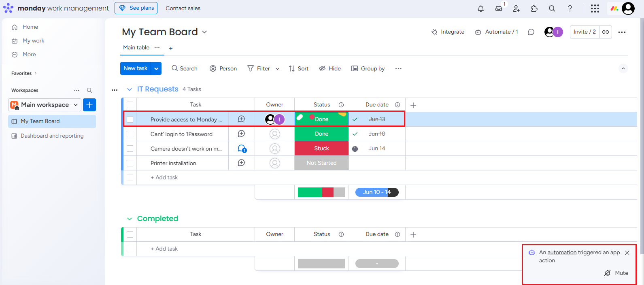Open toolbar more options ellipsis after Group by
The image size is (644, 285).
coord(398,68)
